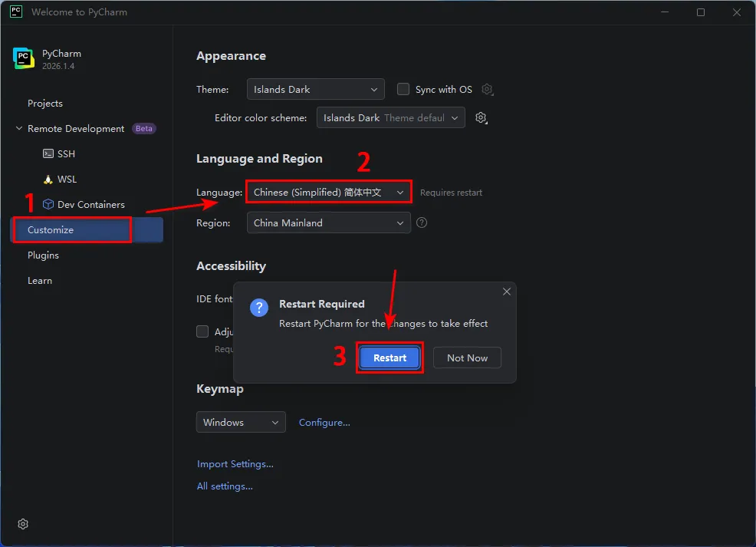Image resolution: width=756 pixels, height=547 pixels.
Task: Click the WSL penguin icon
Action: [x=48, y=180]
